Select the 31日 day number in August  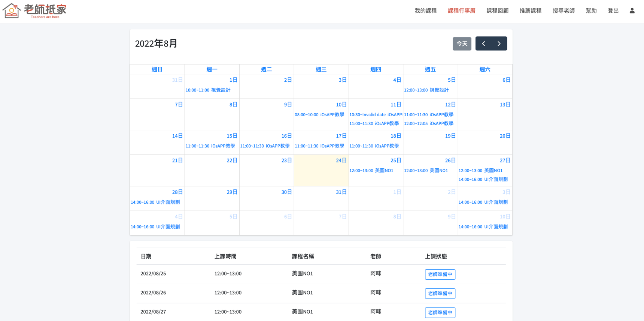pyautogui.click(x=341, y=192)
